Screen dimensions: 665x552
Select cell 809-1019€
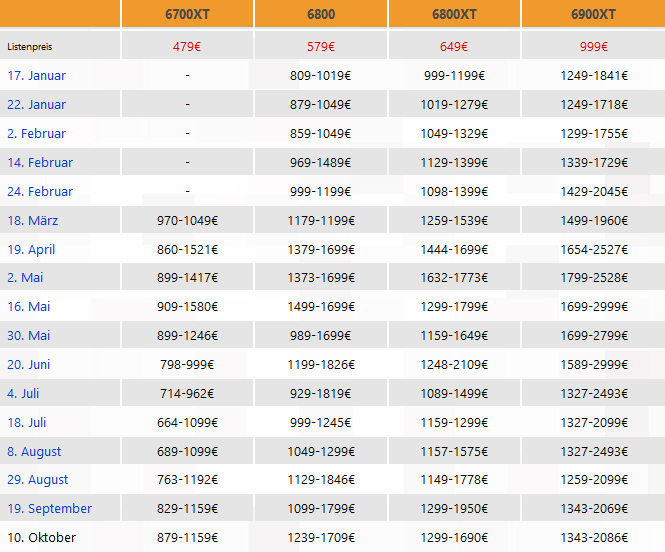coord(321,75)
